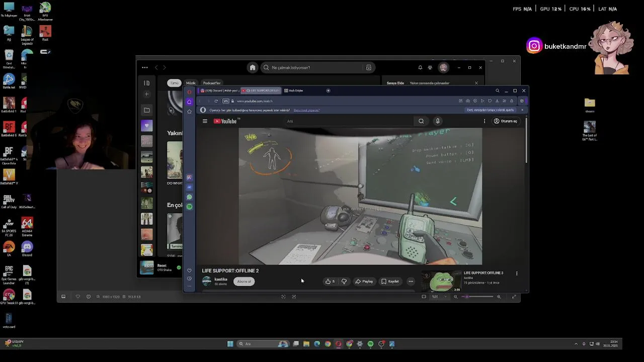Switch to 'Yakın zamanda çalınanlar' tab

[x=429, y=83]
